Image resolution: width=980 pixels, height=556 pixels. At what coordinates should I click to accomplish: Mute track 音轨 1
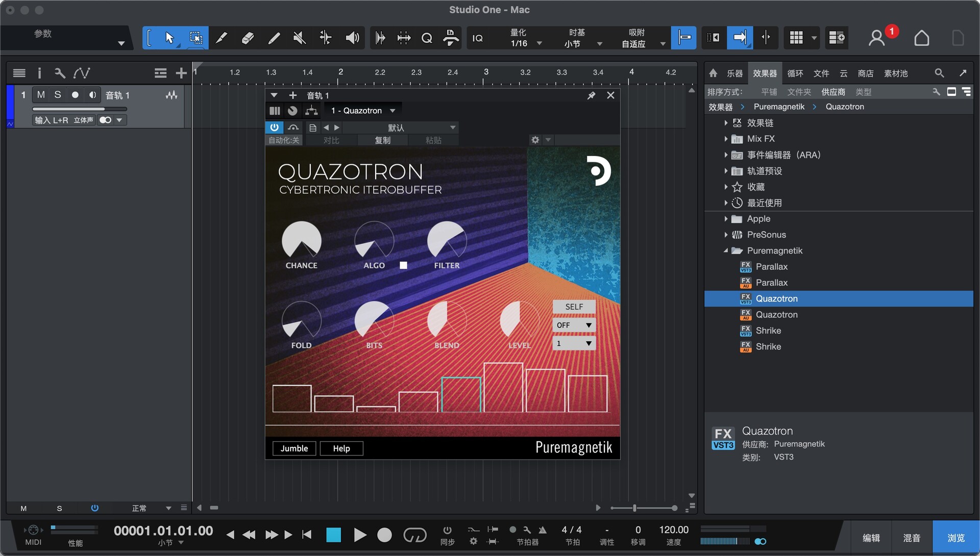pos(41,95)
